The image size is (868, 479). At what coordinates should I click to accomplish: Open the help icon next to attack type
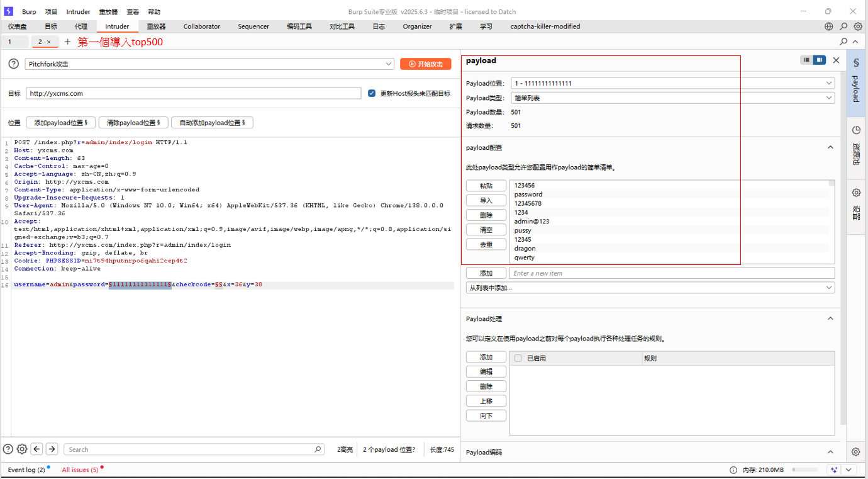tap(13, 64)
